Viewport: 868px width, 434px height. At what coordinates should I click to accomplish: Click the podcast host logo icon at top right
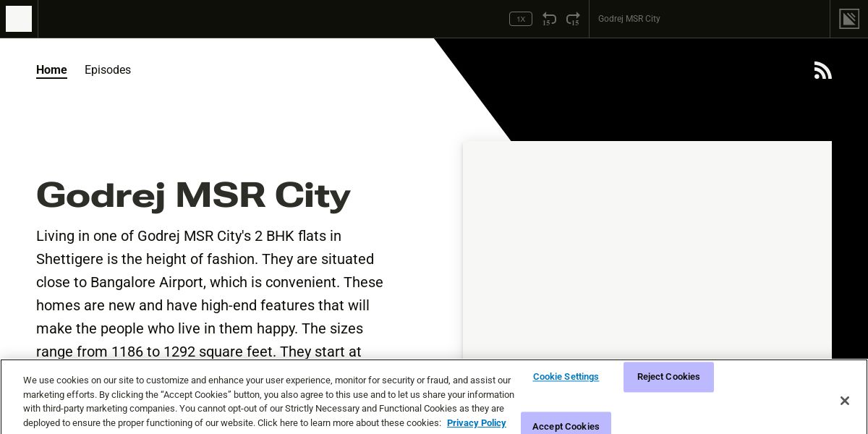(x=849, y=19)
